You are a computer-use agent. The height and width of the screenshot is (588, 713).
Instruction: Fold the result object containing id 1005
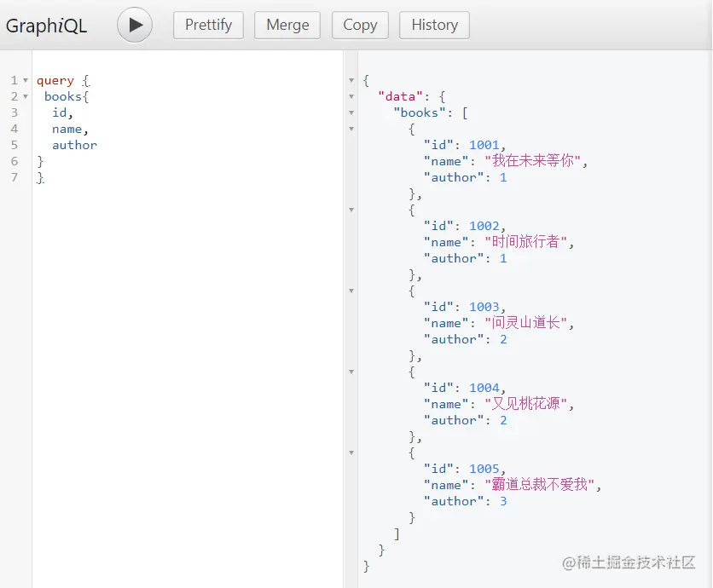point(351,453)
